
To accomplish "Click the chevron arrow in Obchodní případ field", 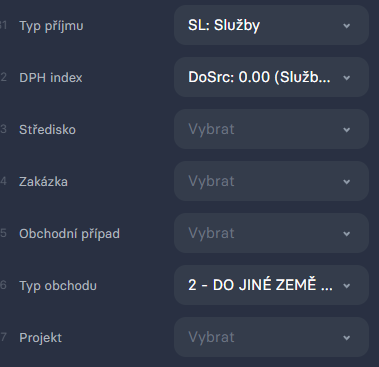I will tap(347, 234).
